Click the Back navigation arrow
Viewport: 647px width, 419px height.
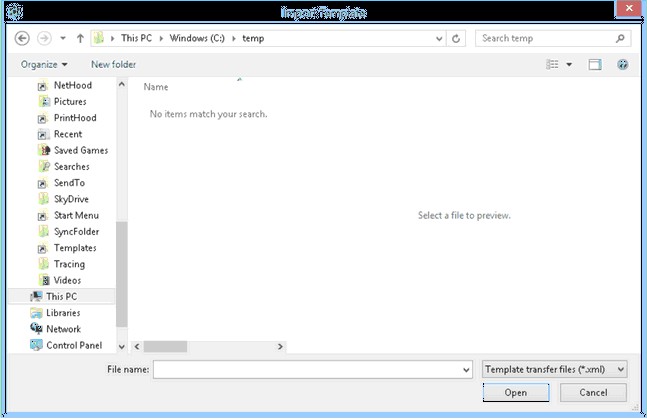pyautogui.click(x=23, y=39)
